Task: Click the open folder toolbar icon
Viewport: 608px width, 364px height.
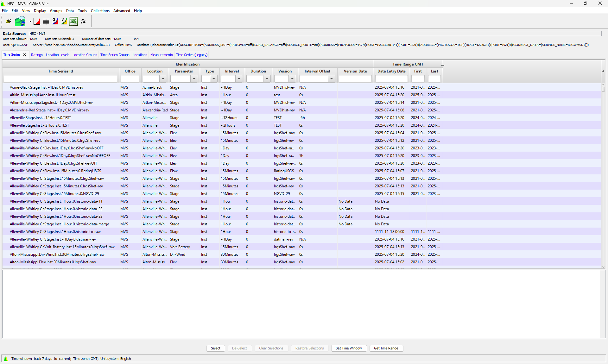Action: [x=9, y=22]
